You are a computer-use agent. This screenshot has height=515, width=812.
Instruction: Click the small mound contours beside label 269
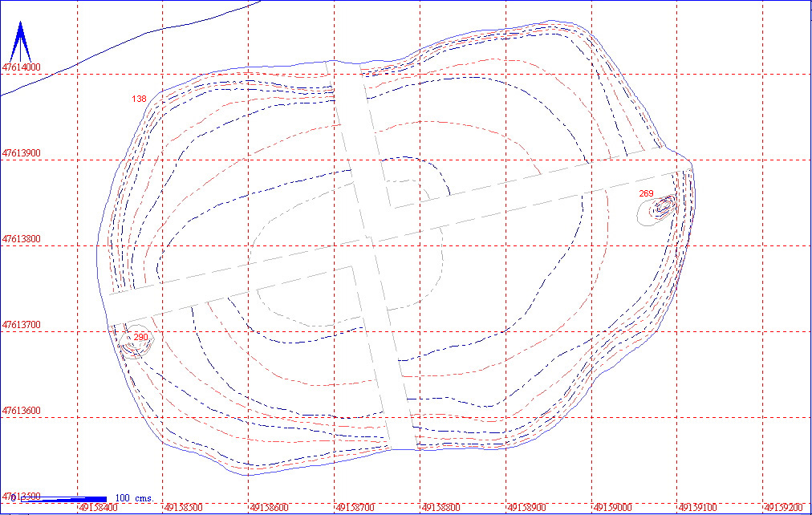click(657, 209)
